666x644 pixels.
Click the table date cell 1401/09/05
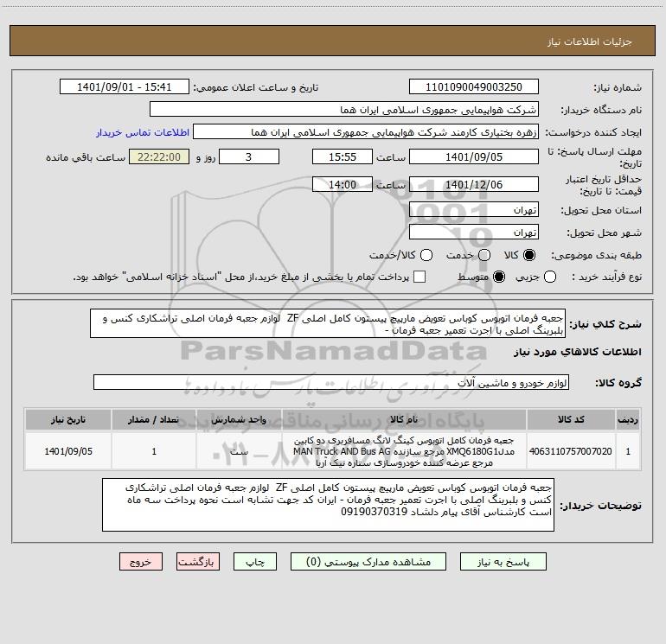tap(68, 451)
